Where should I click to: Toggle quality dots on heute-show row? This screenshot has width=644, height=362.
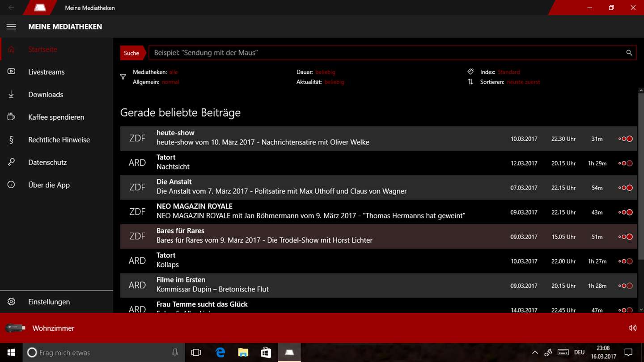coord(626,139)
